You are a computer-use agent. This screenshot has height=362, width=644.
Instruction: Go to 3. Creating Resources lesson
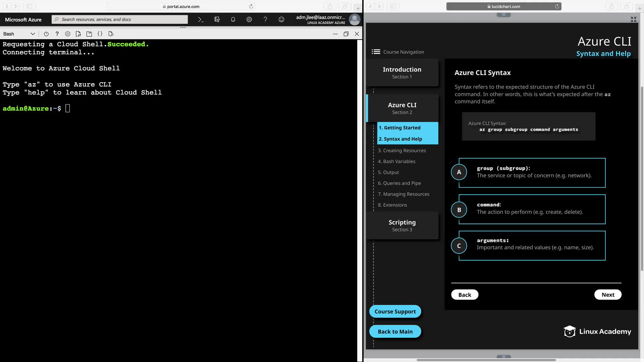click(402, 150)
